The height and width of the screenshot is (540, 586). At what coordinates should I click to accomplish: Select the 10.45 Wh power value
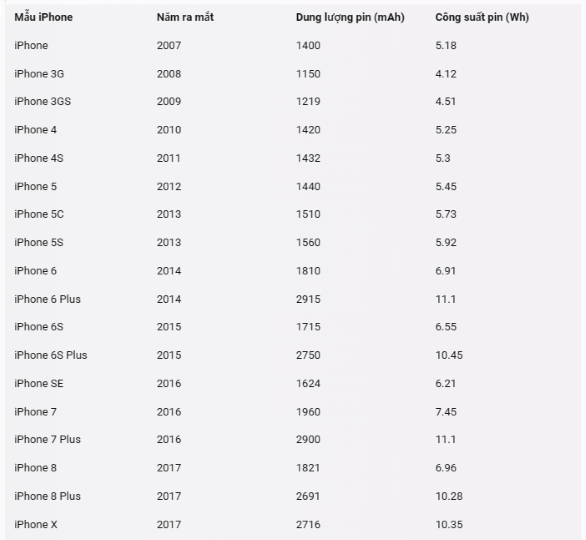point(449,355)
